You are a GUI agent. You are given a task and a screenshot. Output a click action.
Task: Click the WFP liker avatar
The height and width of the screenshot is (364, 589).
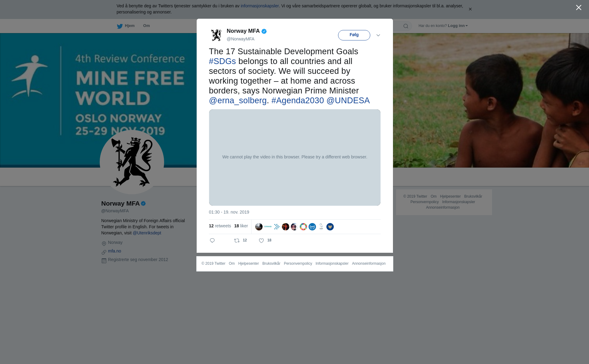(x=312, y=227)
